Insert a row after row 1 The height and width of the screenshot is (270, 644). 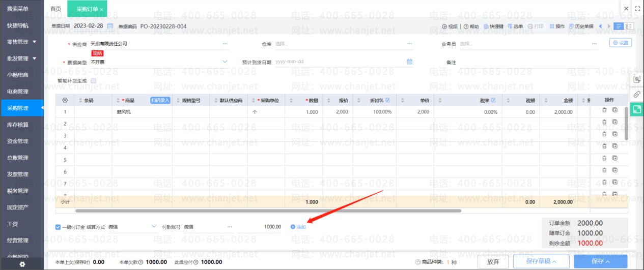coord(614,110)
